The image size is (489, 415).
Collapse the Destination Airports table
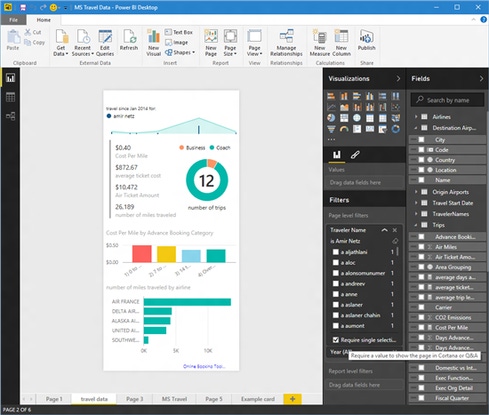(416, 128)
